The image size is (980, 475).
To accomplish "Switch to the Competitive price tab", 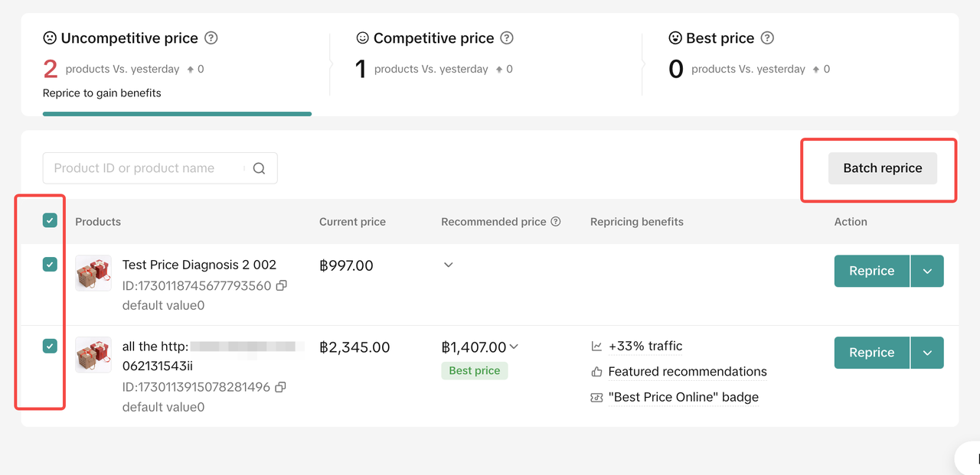I will pyautogui.click(x=434, y=38).
